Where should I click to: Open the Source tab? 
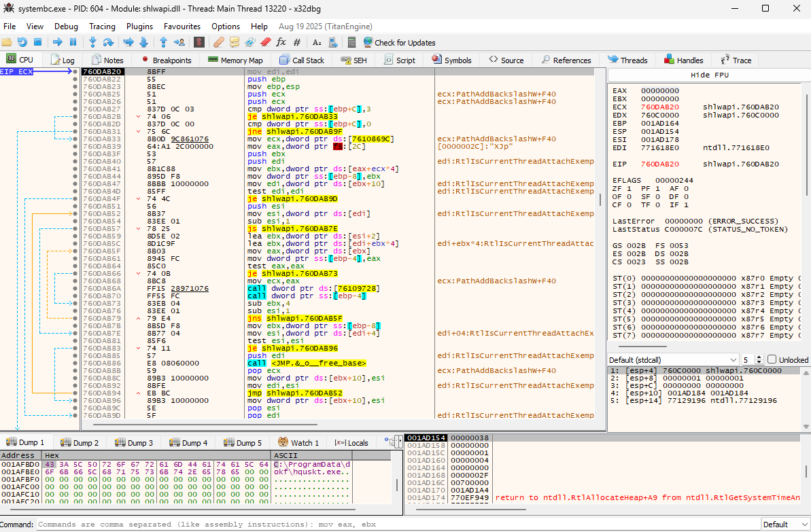coord(506,60)
